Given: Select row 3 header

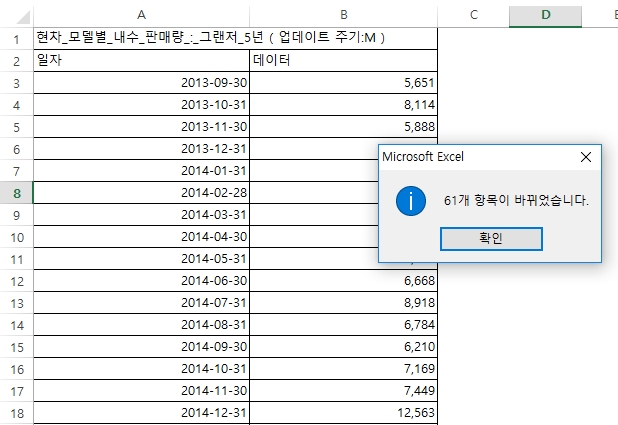Looking at the screenshot, I should 17,83.
